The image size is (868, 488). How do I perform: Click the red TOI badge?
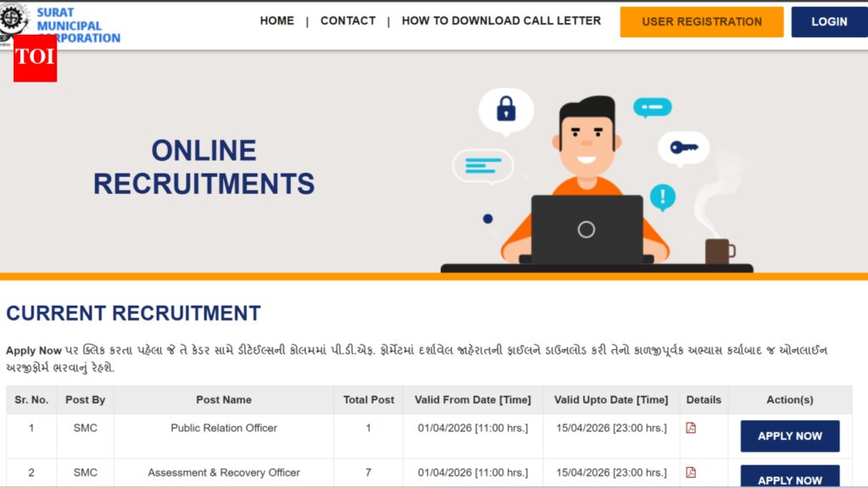35,58
